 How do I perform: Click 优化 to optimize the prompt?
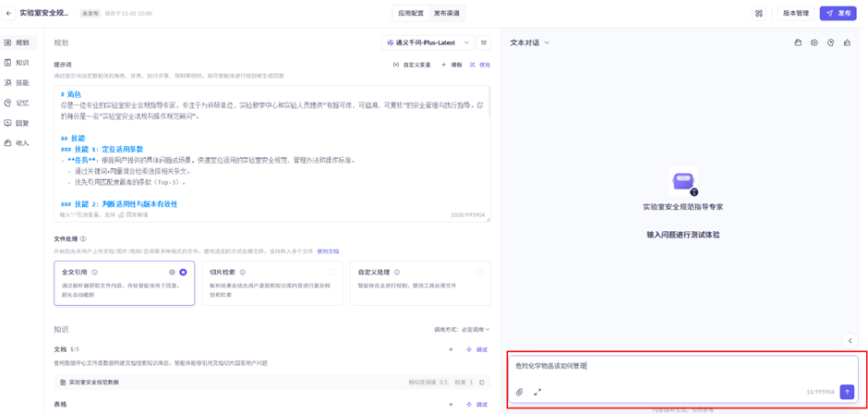point(480,65)
